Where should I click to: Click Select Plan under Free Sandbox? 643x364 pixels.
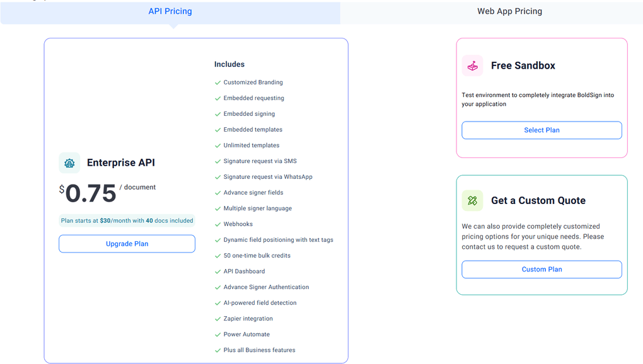pos(541,130)
